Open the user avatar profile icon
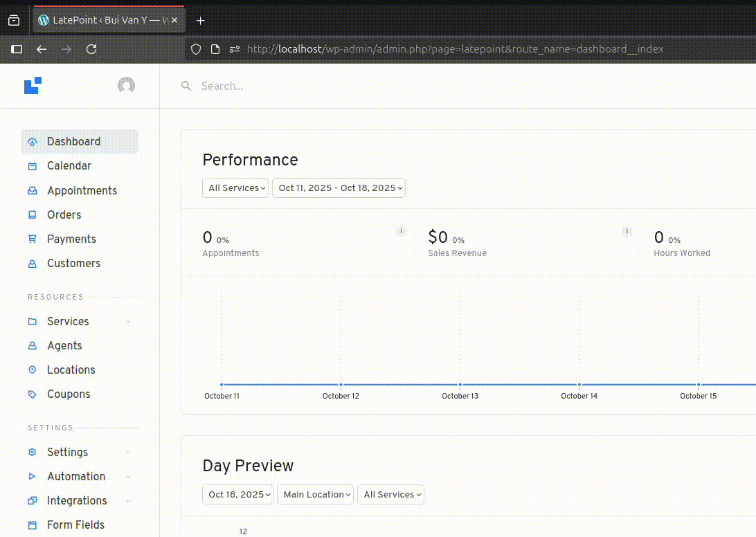This screenshot has width=756, height=537. [x=126, y=85]
